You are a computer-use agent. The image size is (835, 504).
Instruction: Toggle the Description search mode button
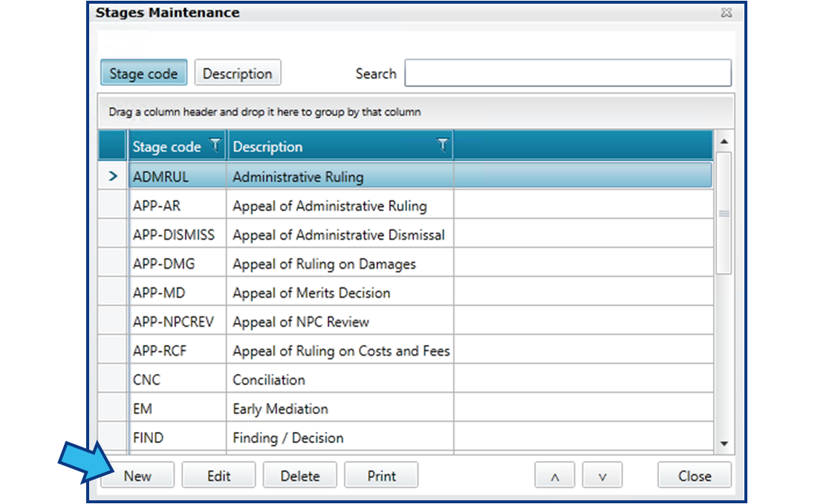tap(238, 73)
